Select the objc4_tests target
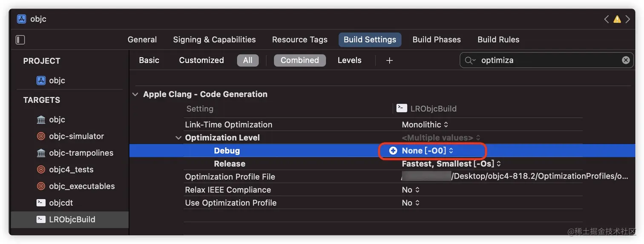Screen dimensions: 644x244 click(x=71, y=170)
